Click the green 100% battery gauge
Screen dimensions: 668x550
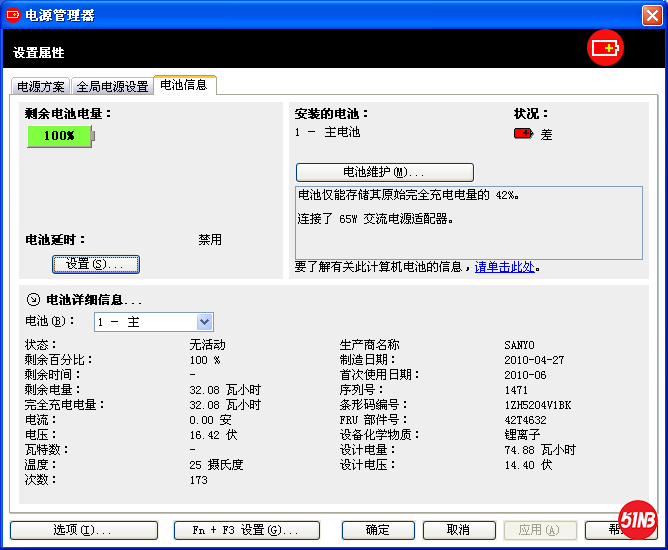pyautogui.click(x=59, y=136)
